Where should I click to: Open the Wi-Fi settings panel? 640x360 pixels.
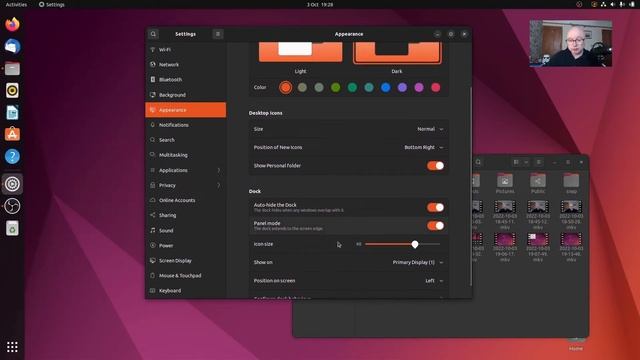pyautogui.click(x=186, y=49)
